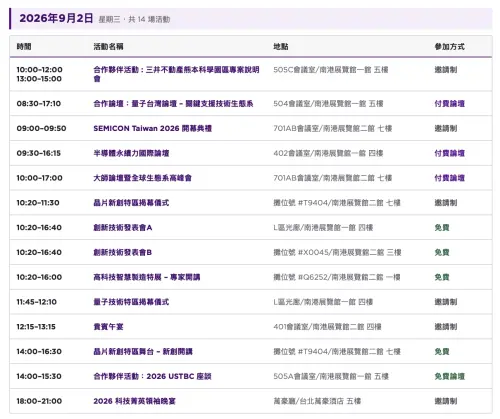Open 合作夥伴活動:三井不動產熊本科學園區專案說明會 event link
500x419 pixels.
coord(176,74)
